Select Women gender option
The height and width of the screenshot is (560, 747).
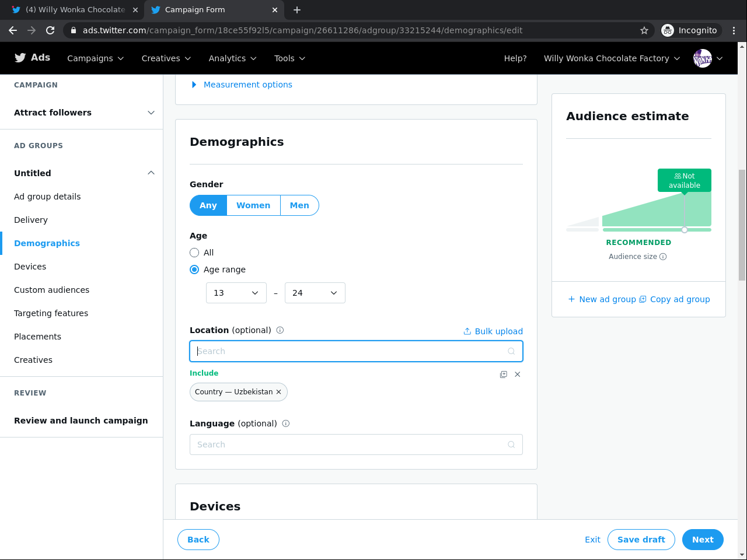pos(253,205)
